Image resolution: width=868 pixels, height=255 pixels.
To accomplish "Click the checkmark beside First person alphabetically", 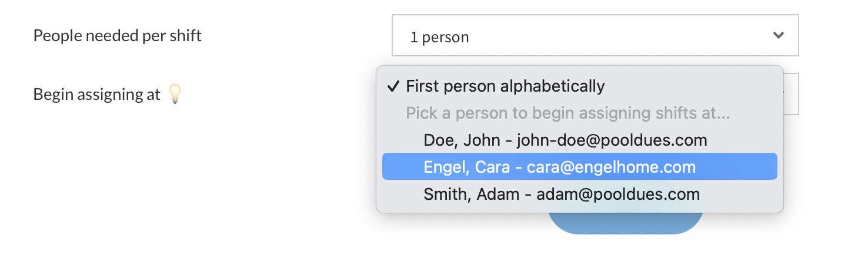I will click(393, 86).
